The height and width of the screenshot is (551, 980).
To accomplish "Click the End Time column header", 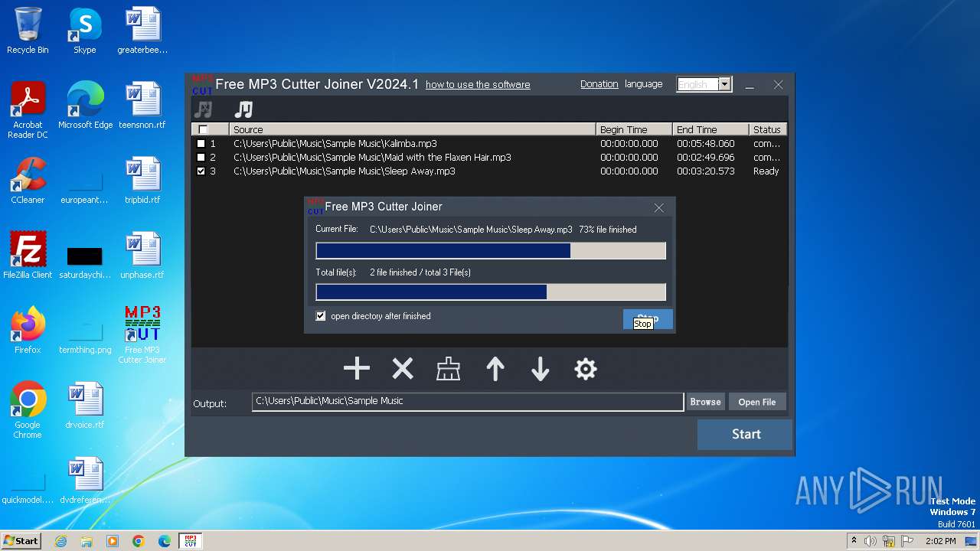I will tap(710, 130).
